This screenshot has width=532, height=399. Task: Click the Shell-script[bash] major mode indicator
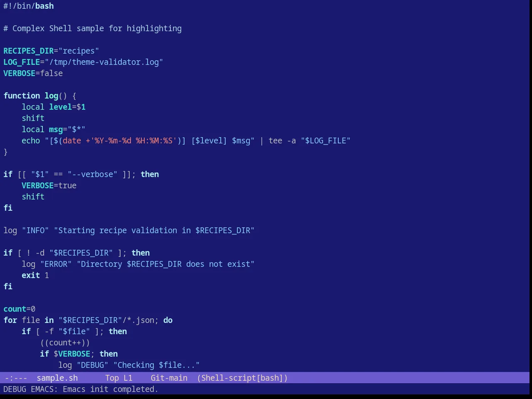[x=242, y=378]
